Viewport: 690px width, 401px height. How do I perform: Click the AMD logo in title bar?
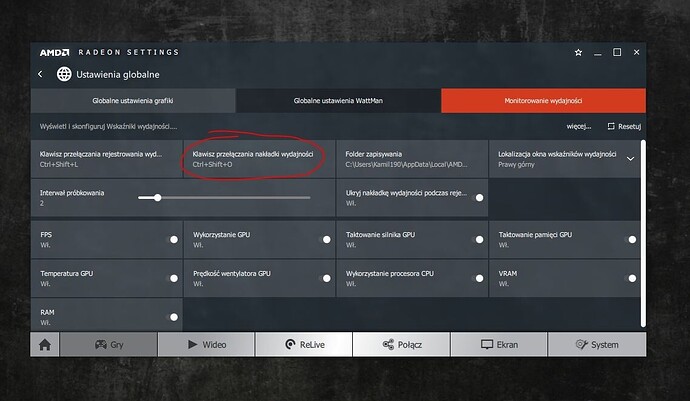(55, 52)
